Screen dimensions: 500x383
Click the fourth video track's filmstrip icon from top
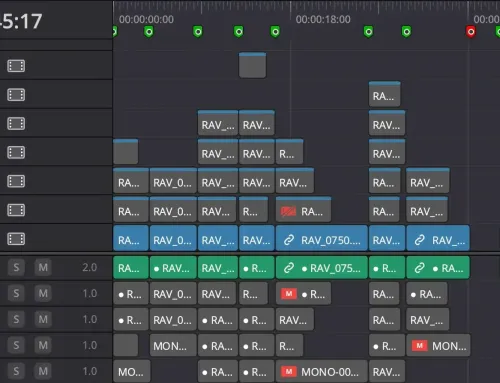coord(16,152)
